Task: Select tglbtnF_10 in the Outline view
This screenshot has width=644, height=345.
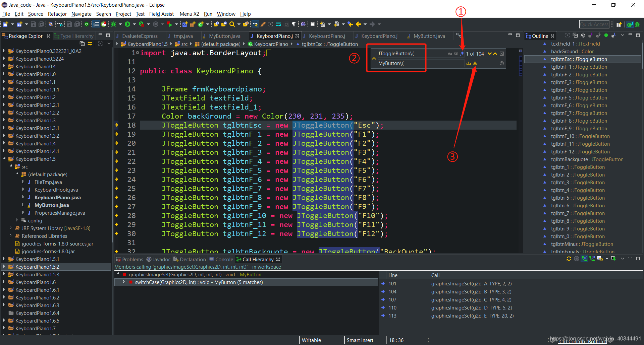Action: click(x=580, y=136)
